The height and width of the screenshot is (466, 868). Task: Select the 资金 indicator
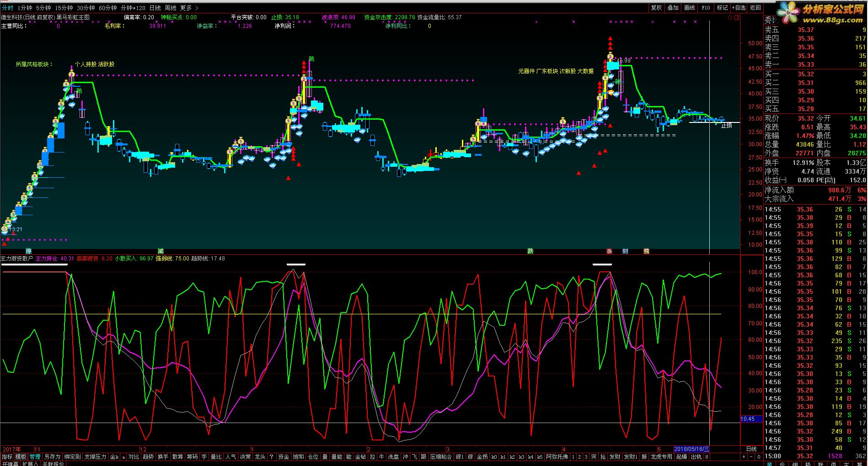[284, 457]
